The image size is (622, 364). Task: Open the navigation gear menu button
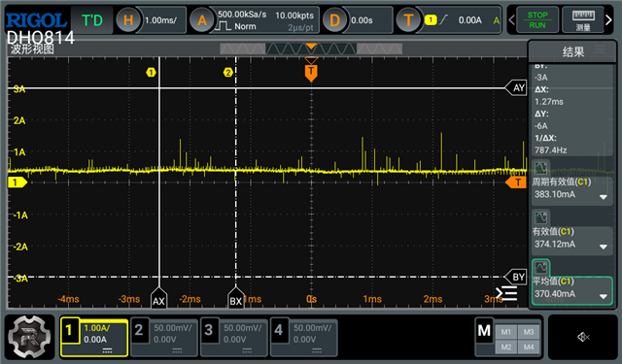[29, 337]
